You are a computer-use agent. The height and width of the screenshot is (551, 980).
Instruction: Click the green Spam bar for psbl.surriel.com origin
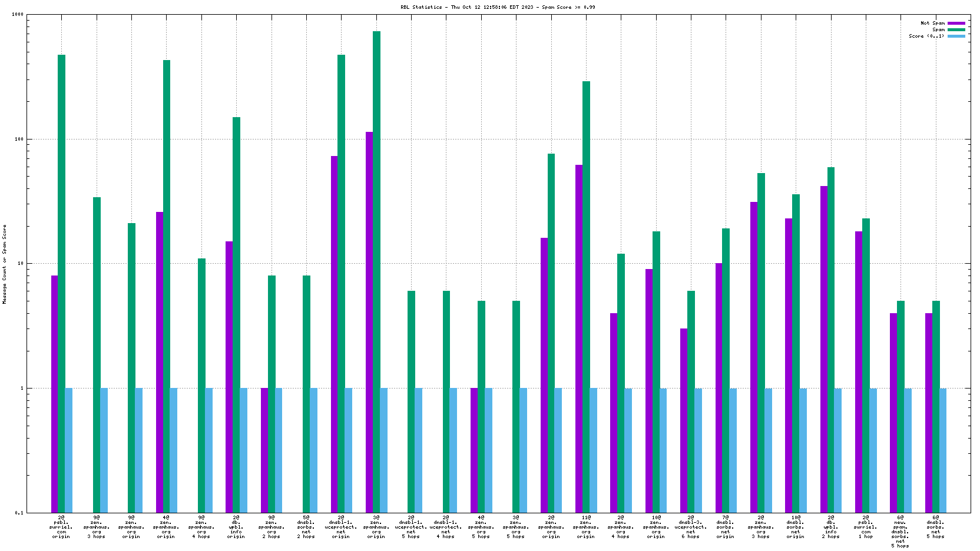point(61,283)
